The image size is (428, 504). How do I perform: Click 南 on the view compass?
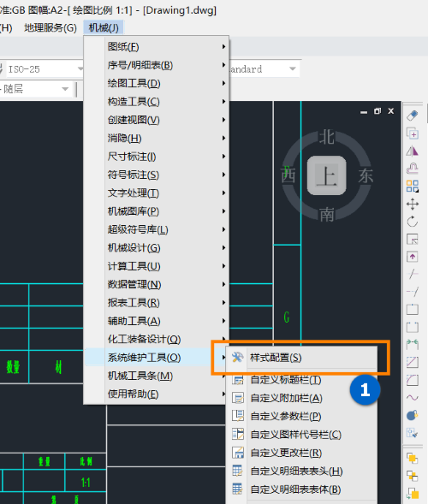(327, 215)
